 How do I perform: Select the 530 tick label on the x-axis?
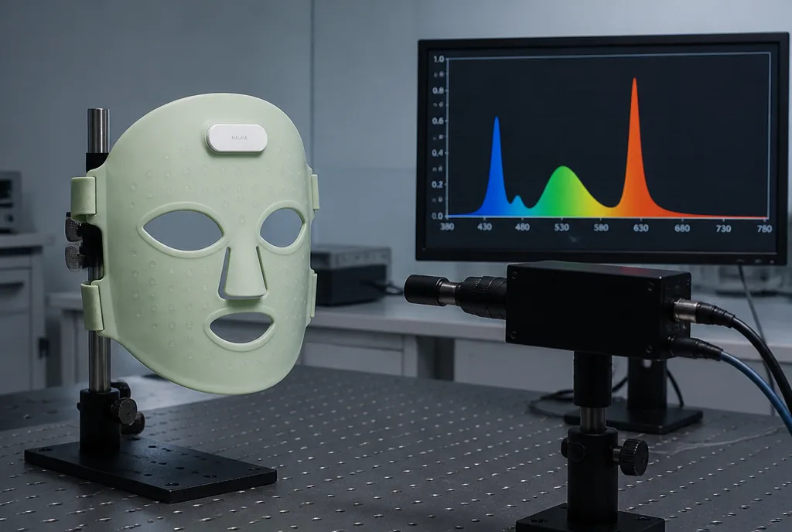[x=562, y=227]
